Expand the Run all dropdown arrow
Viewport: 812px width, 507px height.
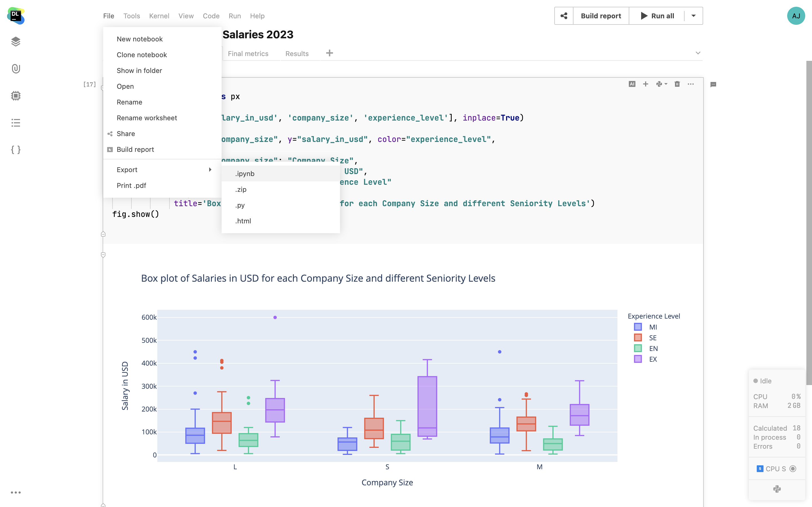pyautogui.click(x=694, y=16)
